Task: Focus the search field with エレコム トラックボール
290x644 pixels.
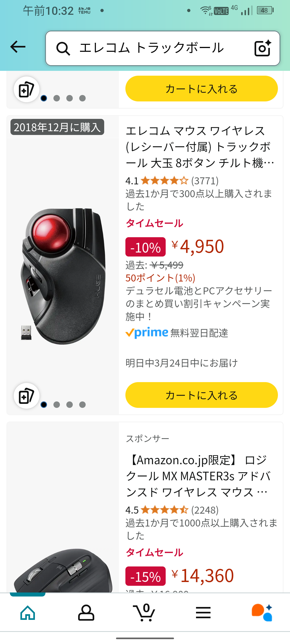Action: tap(163, 48)
